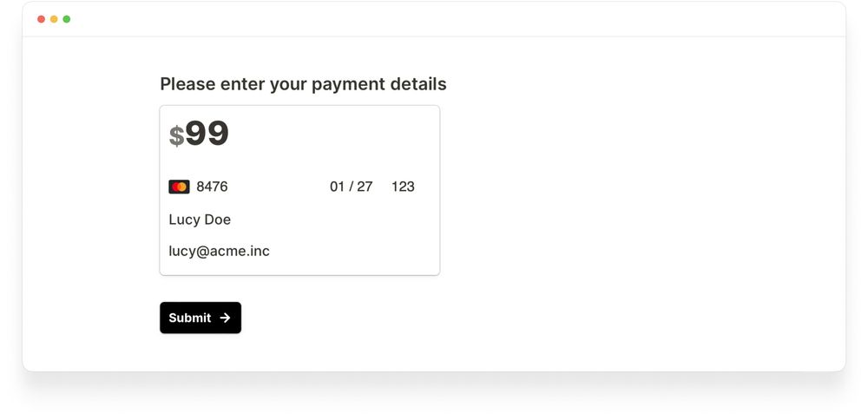868x420 pixels.
Task: Focus the CVC field showing 123
Action: [x=403, y=187]
